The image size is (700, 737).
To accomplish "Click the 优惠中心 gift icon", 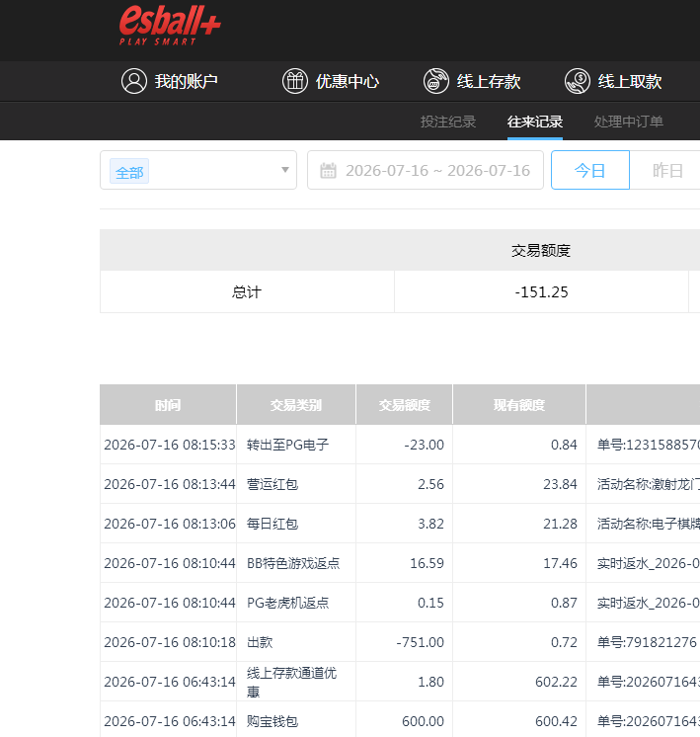I will tap(295, 81).
